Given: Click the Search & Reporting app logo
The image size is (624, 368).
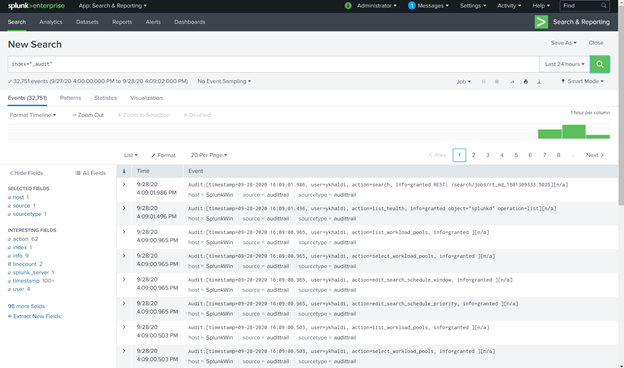Looking at the screenshot, I should 541,22.
